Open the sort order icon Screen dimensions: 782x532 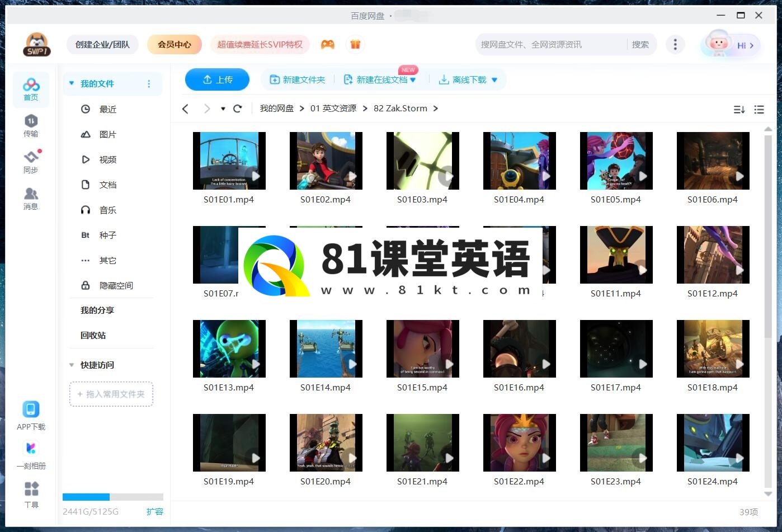(739, 110)
